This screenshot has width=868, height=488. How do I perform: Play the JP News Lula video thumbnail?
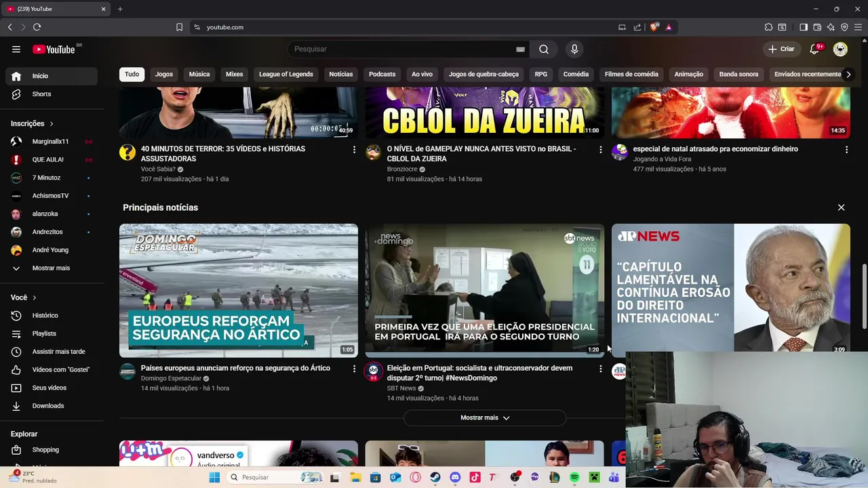731,288
